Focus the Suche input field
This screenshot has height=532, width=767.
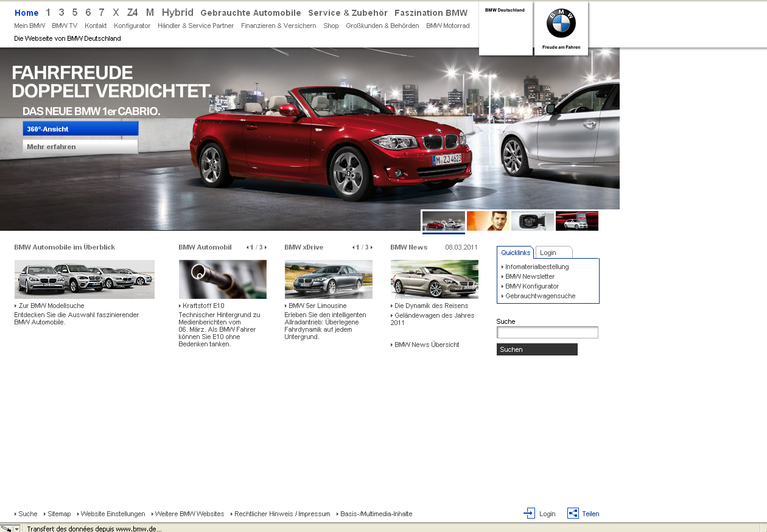(x=547, y=332)
